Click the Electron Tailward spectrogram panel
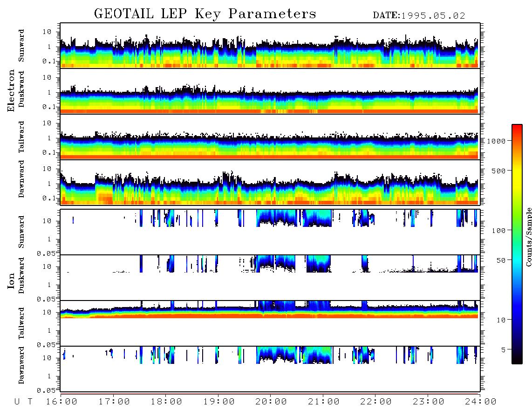The image size is (532, 410). click(x=270, y=137)
